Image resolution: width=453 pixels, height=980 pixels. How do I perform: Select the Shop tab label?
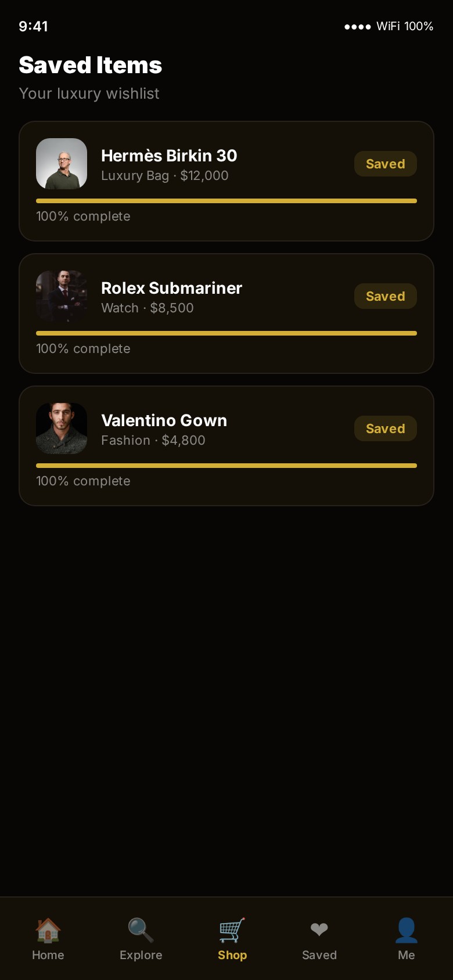point(232,955)
